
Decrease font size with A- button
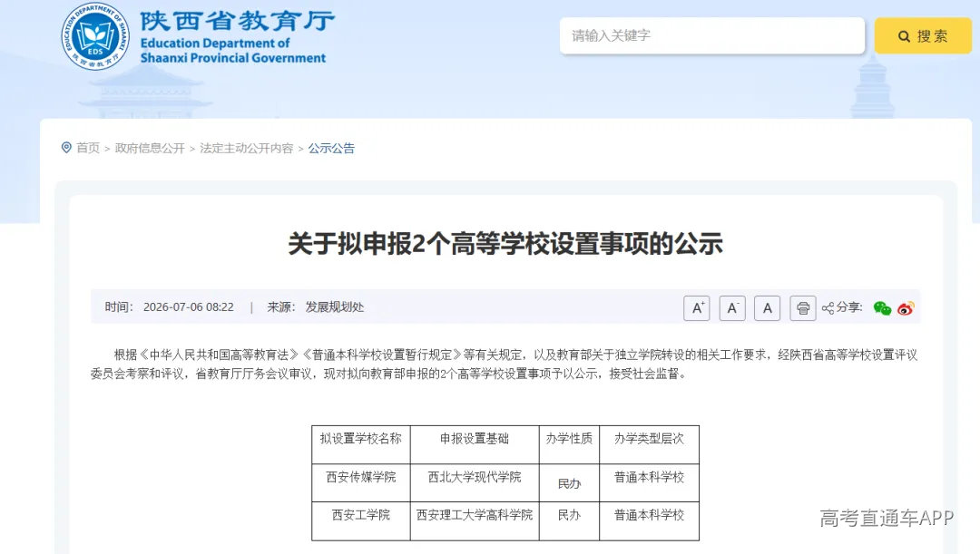coord(732,308)
